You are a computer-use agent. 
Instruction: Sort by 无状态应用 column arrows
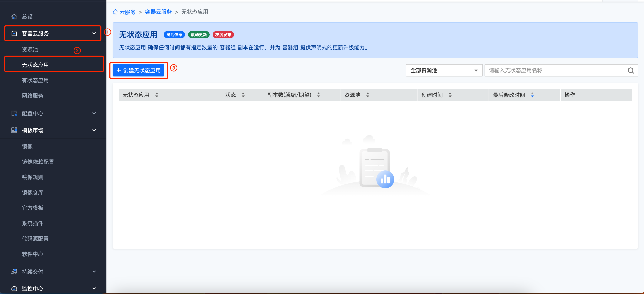click(x=157, y=95)
